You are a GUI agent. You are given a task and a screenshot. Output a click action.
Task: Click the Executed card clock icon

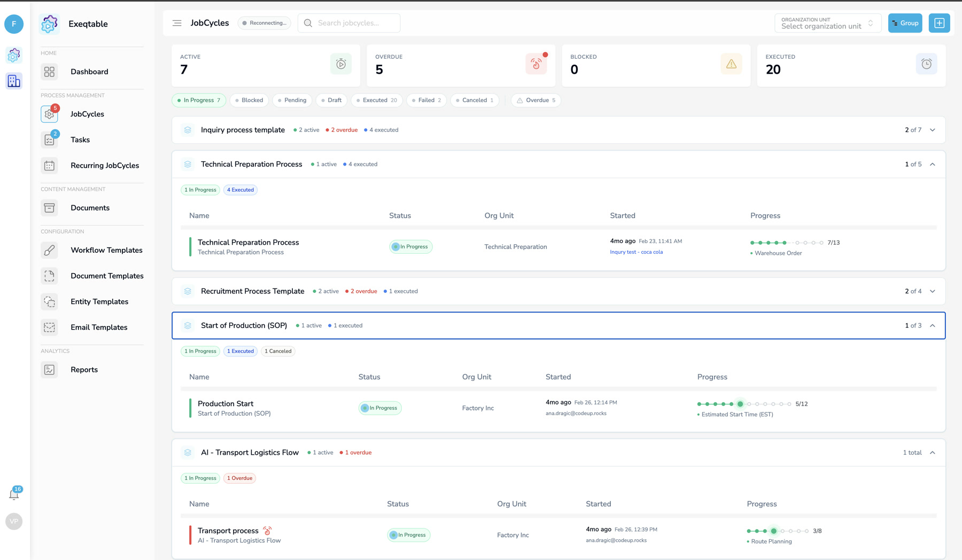coord(926,64)
